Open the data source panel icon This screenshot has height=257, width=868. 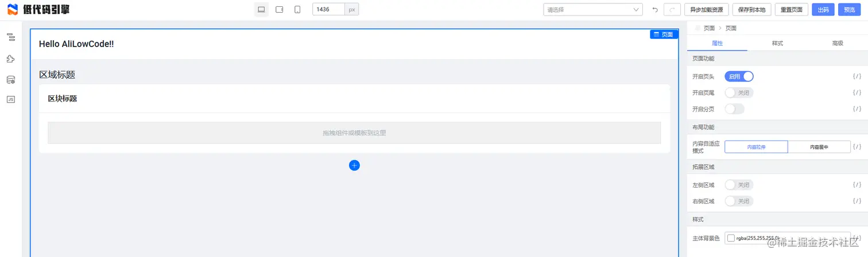pyautogui.click(x=10, y=80)
